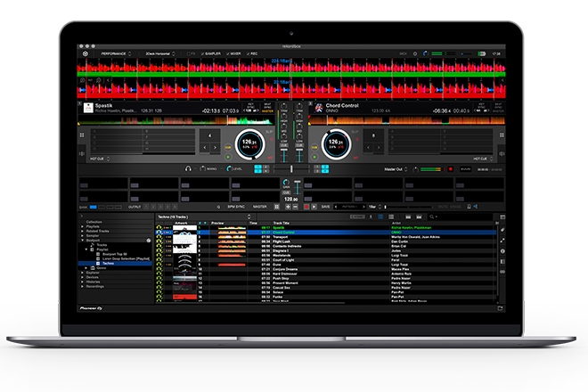Click the deck 1 pad grid icon
588x392 pixels.
[82, 135]
